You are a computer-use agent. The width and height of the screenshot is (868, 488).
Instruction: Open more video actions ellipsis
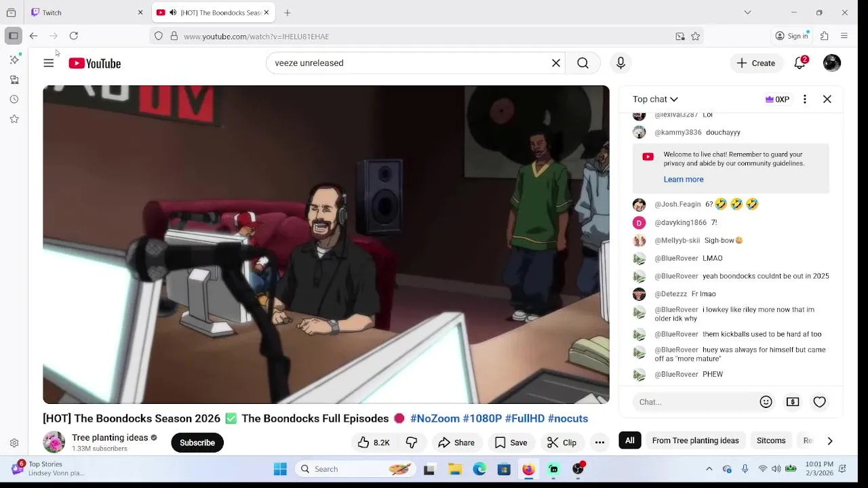[599, 443]
